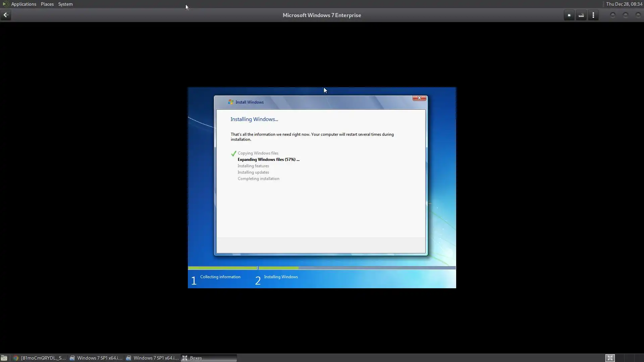Open the System menu
644x362 pixels.
(x=65, y=4)
